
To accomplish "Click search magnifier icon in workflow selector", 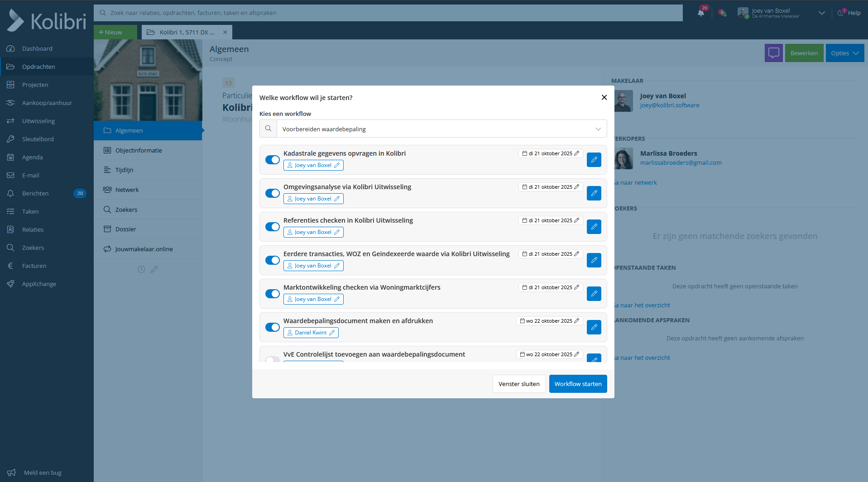I will (269, 129).
